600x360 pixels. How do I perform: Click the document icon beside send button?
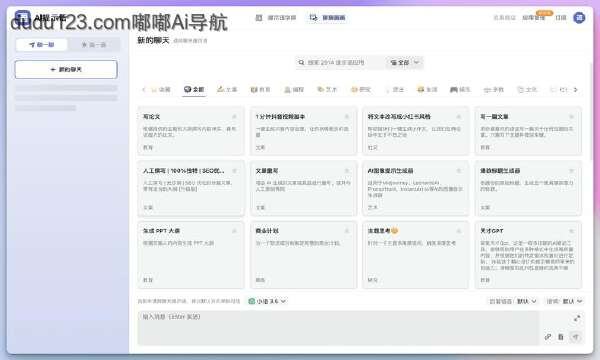(561, 337)
